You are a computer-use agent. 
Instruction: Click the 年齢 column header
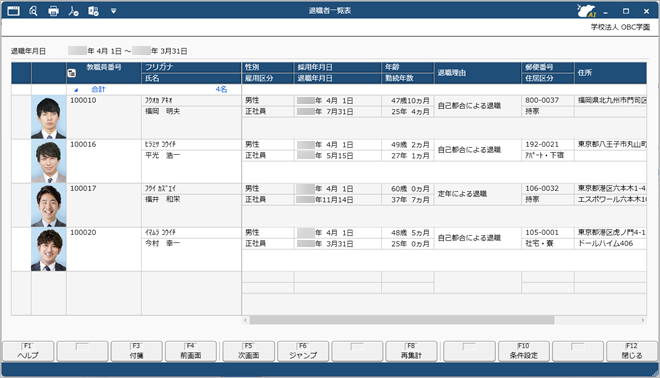coord(407,67)
